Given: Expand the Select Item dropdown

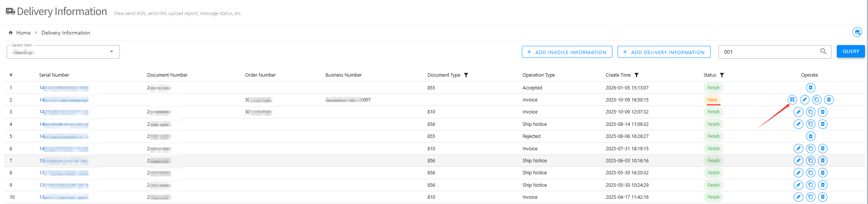Looking at the screenshot, I should 112,52.
